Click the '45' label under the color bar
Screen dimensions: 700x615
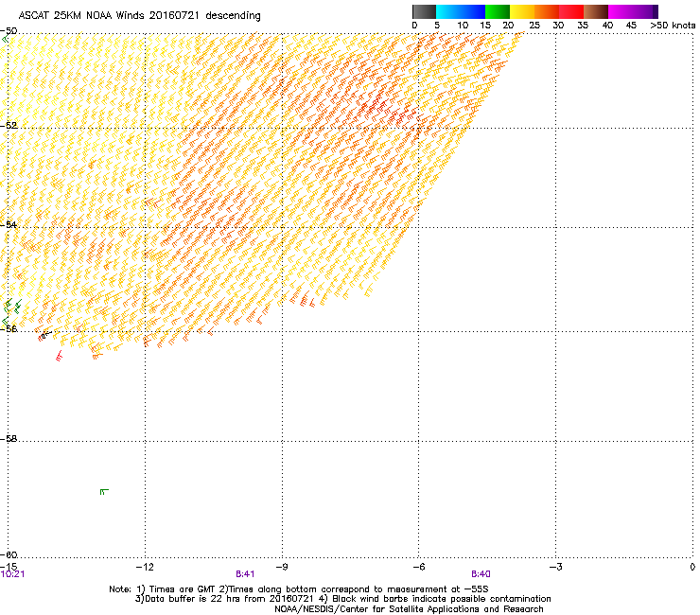(x=631, y=26)
